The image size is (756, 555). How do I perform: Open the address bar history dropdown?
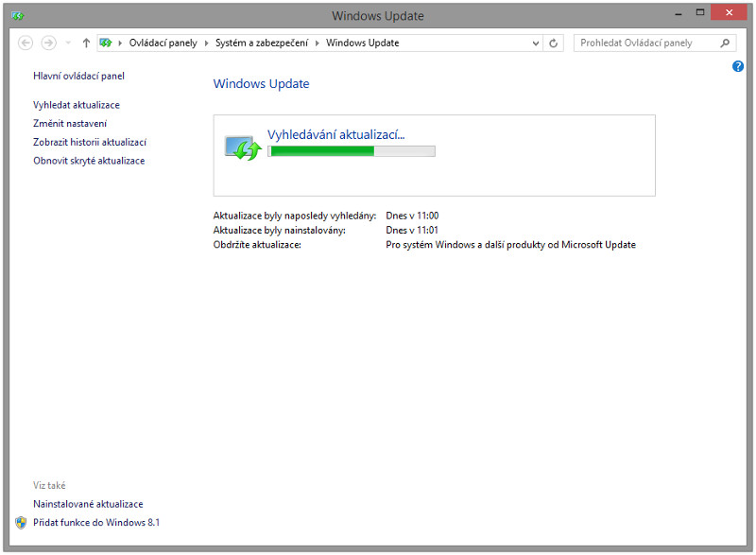(536, 43)
